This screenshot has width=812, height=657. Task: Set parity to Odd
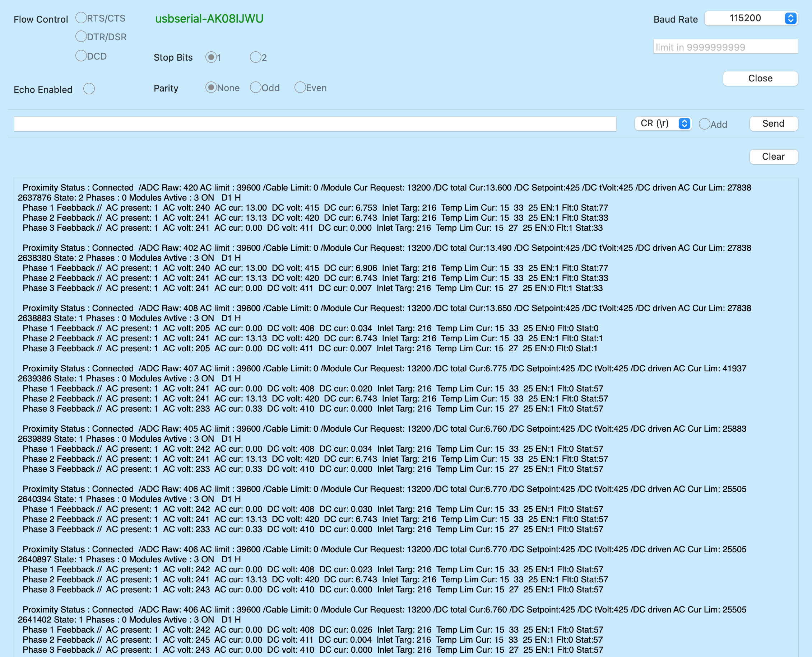[x=256, y=88]
